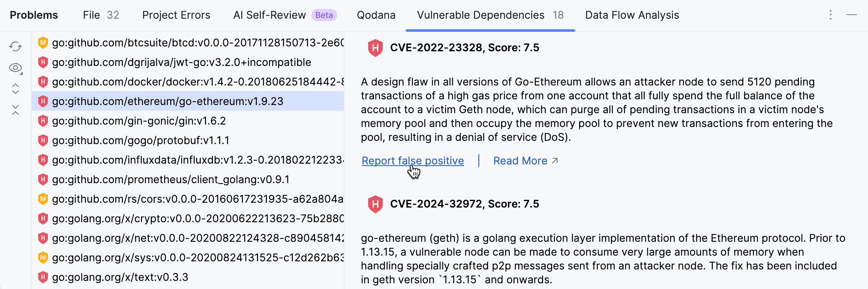Open the Qodana tab
This screenshot has height=289, width=868.
coord(376,15)
